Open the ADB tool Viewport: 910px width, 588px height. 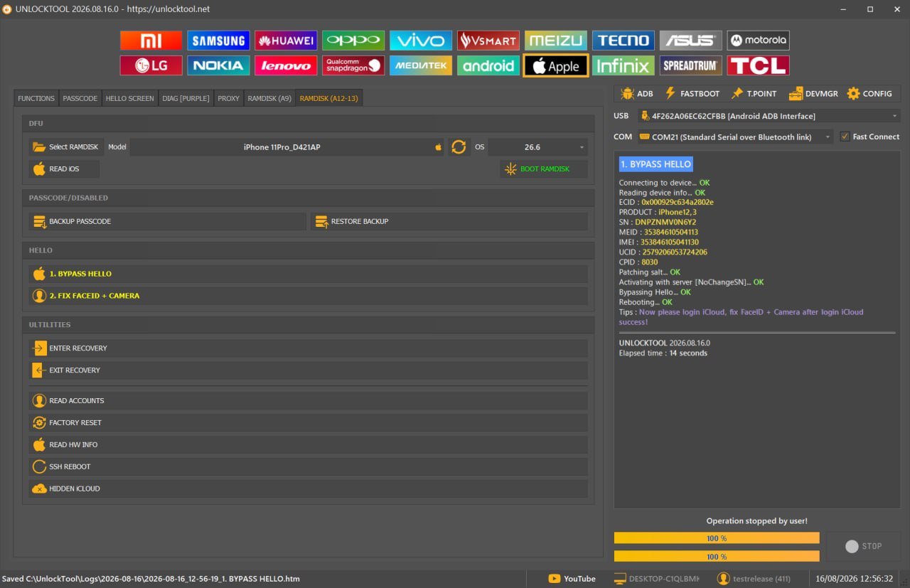(x=637, y=93)
